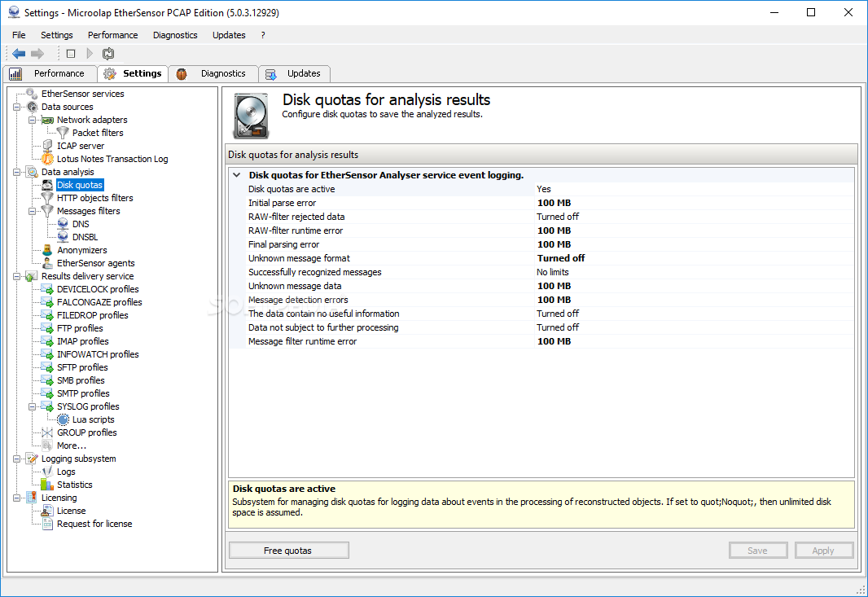The width and height of the screenshot is (868, 597).
Task: Click the GROUP profiles icon
Action: click(47, 432)
